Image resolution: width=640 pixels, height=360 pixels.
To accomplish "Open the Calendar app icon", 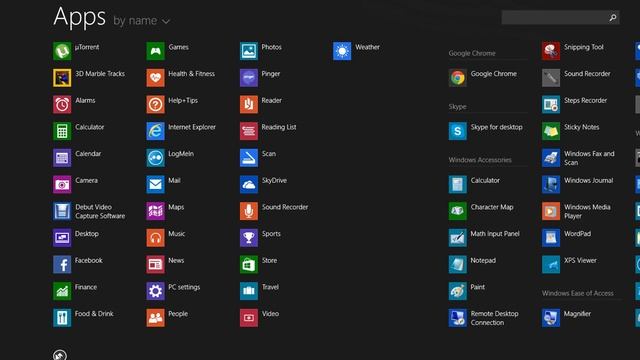I will [62, 158].
